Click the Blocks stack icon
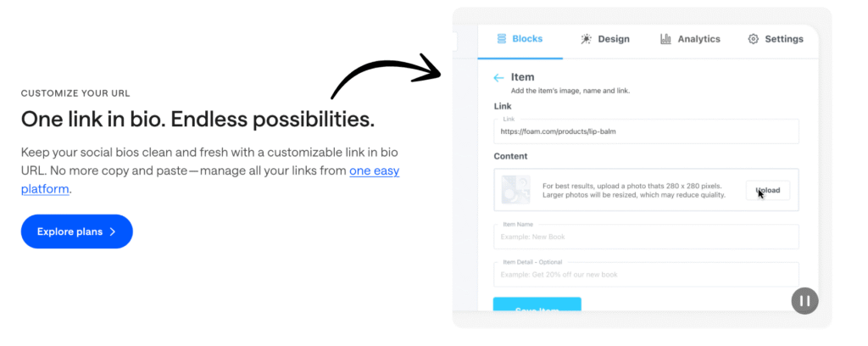Viewport: 868px width, 346px height. coord(502,39)
